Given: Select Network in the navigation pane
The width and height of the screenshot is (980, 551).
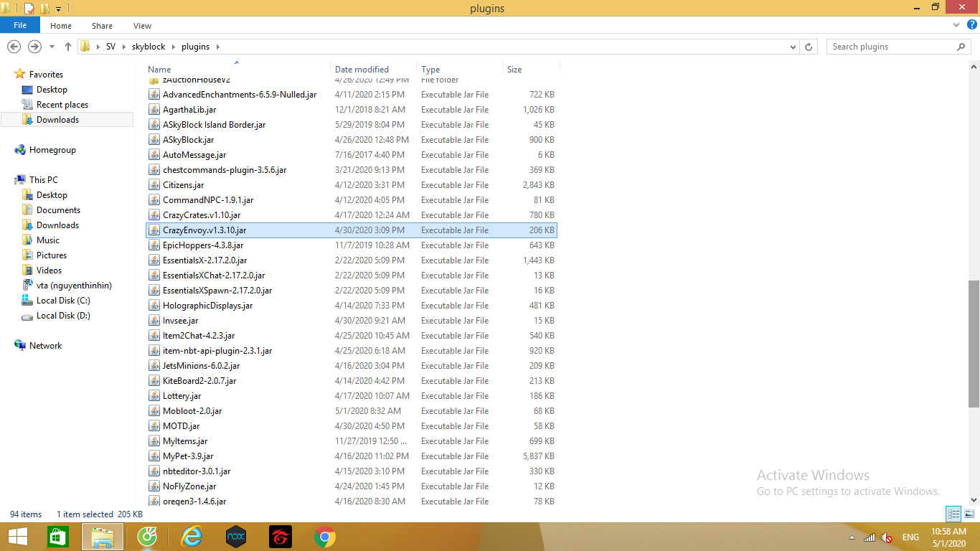Looking at the screenshot, I should (x=45, y=346).
